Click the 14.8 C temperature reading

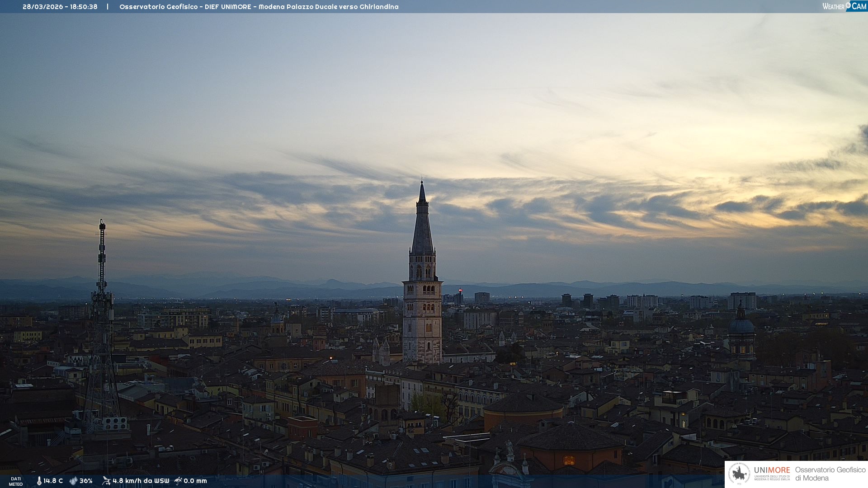(53, 481)
